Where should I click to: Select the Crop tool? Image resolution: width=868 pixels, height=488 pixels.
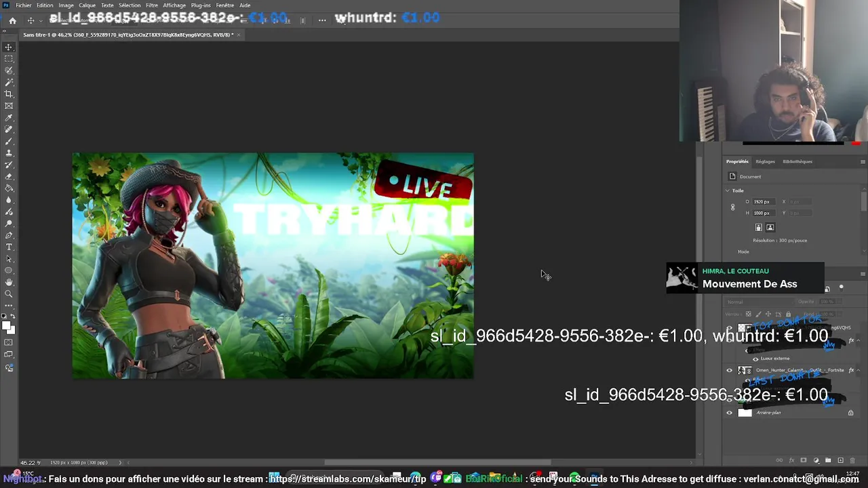click(9, 94)
